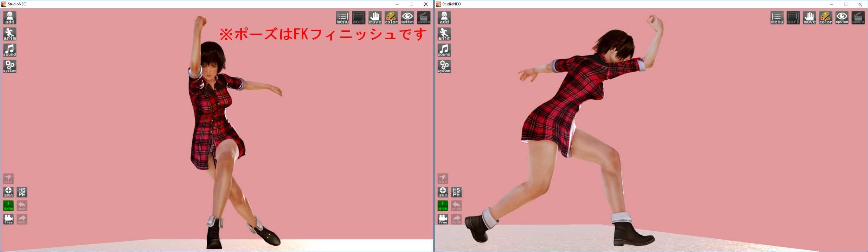Open the anim panel in right window
Screen dimensions: 868x252
coord(444,34)
